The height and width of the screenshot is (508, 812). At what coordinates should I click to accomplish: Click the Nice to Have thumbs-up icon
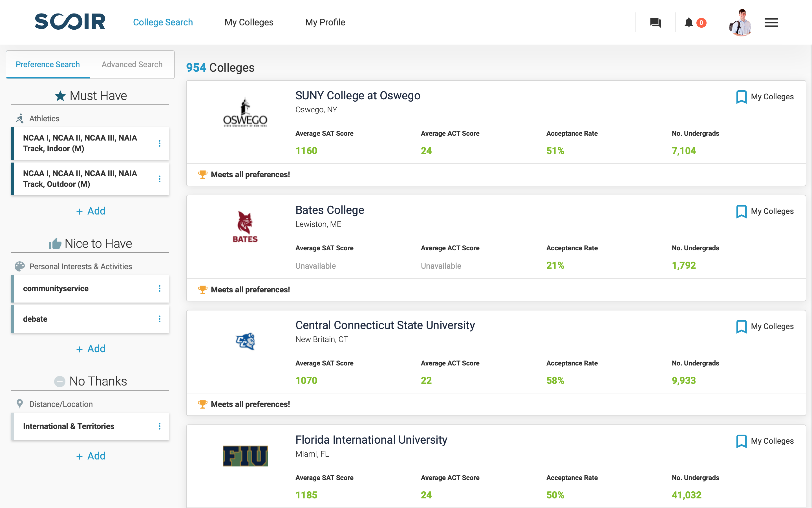[55, 243]
